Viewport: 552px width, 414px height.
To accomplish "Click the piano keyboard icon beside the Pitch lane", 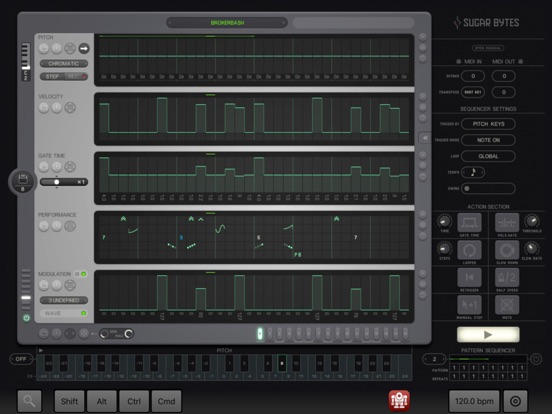I will (26, 62).
